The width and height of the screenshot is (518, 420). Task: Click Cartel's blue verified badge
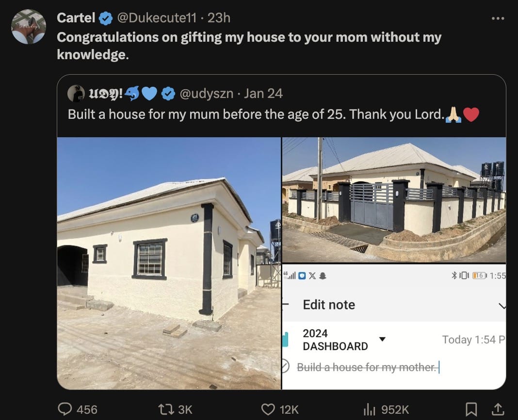[106, 18]
